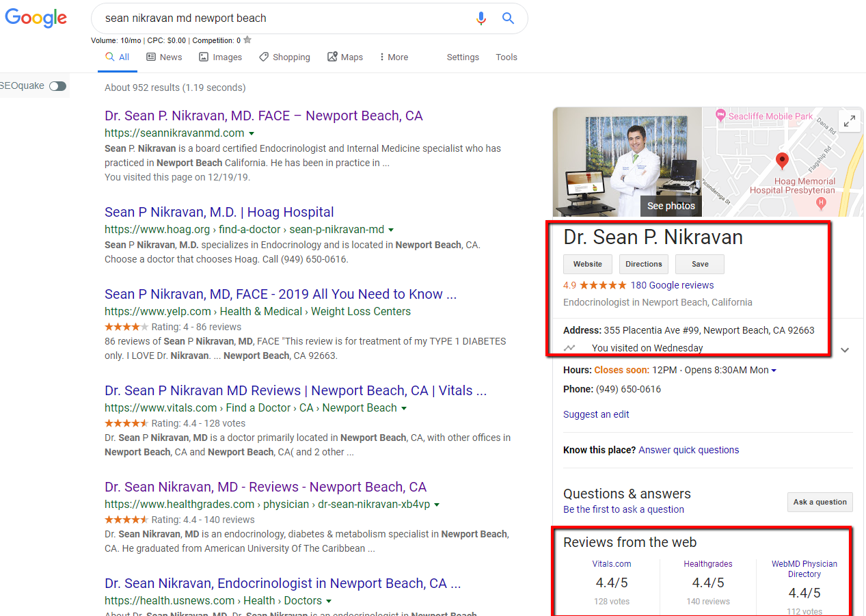Click Answer quick questions link

pyautogui.click(x=689, y=450)
